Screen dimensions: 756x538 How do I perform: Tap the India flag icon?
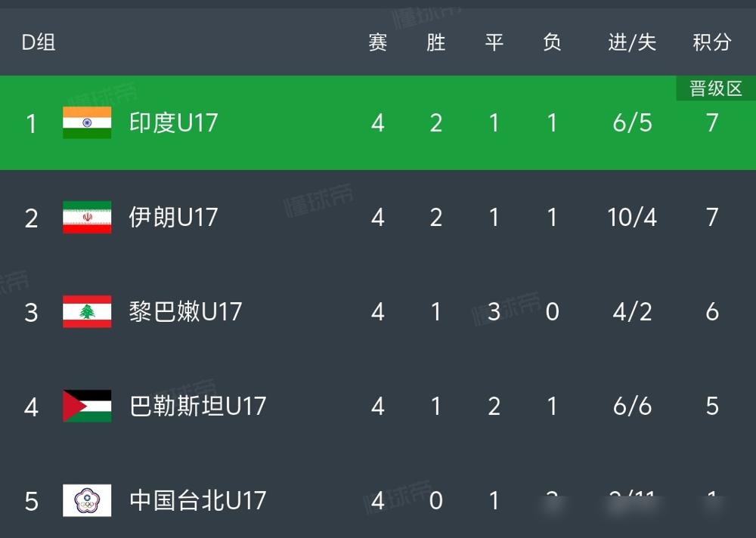[x=87, y=122]
